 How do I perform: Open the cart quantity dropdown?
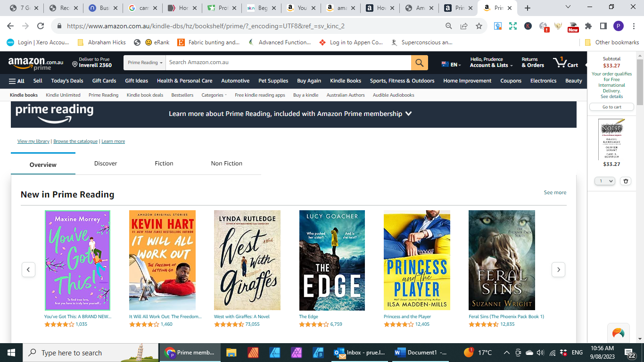pyautogui.click(x=604, y=181)
